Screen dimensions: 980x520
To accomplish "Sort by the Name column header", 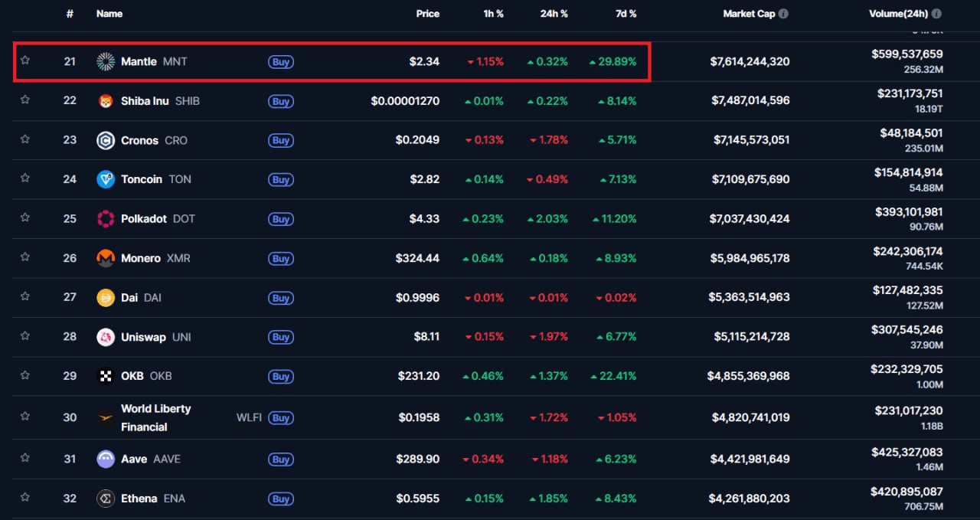I will click(109, 14).
